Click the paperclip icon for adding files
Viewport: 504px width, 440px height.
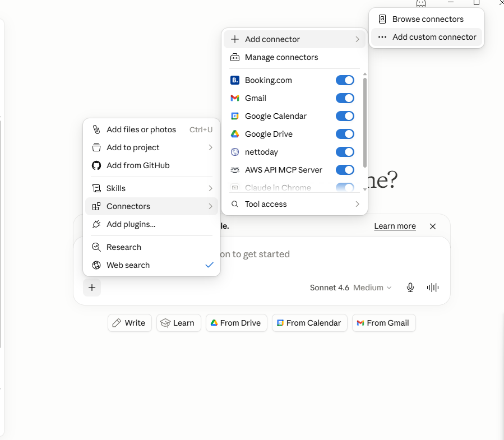(x=96, y=129)
